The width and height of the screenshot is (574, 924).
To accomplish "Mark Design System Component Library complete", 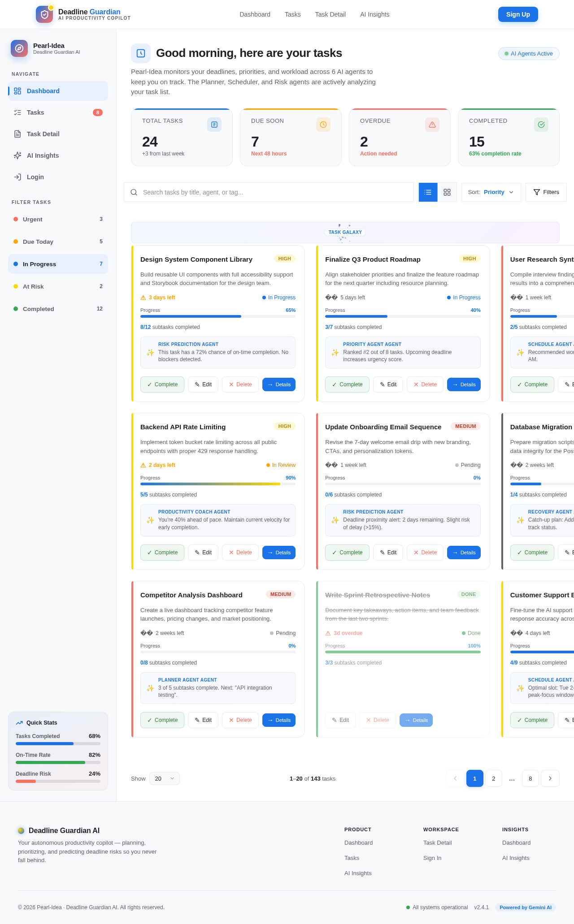I will pos(162,384).
